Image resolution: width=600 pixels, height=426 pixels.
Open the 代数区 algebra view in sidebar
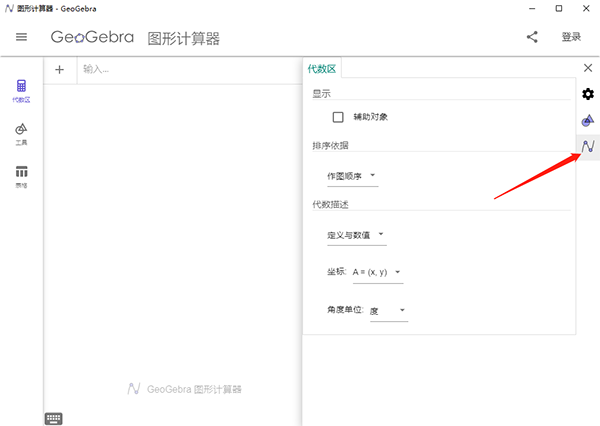click(21, 91)
